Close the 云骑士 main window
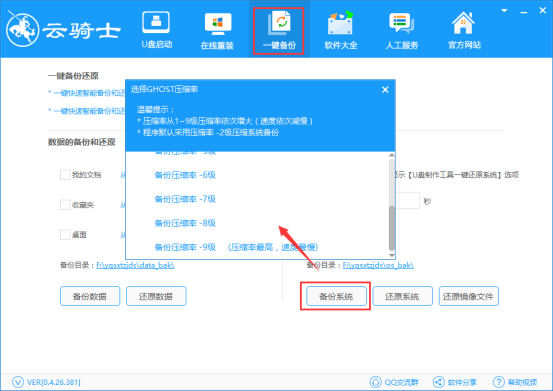The height and width of the screenshot is (391, 553). 543,11
